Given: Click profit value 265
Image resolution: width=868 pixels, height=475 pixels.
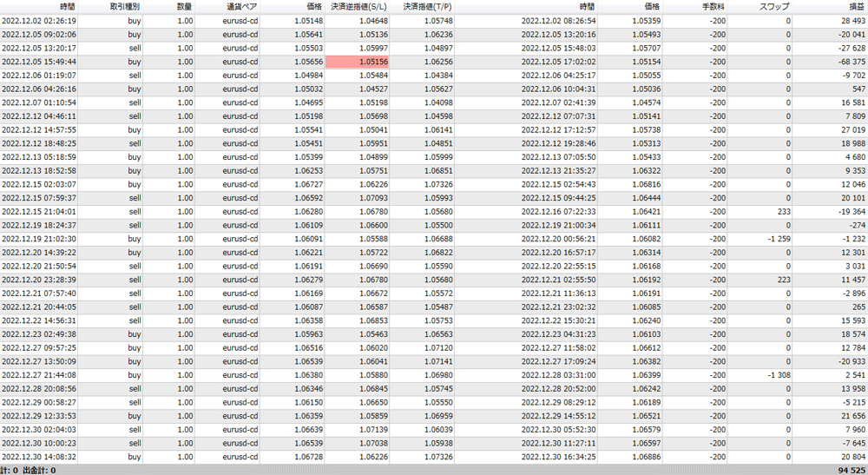Looking at the screenshot, I should pos(859,307).
